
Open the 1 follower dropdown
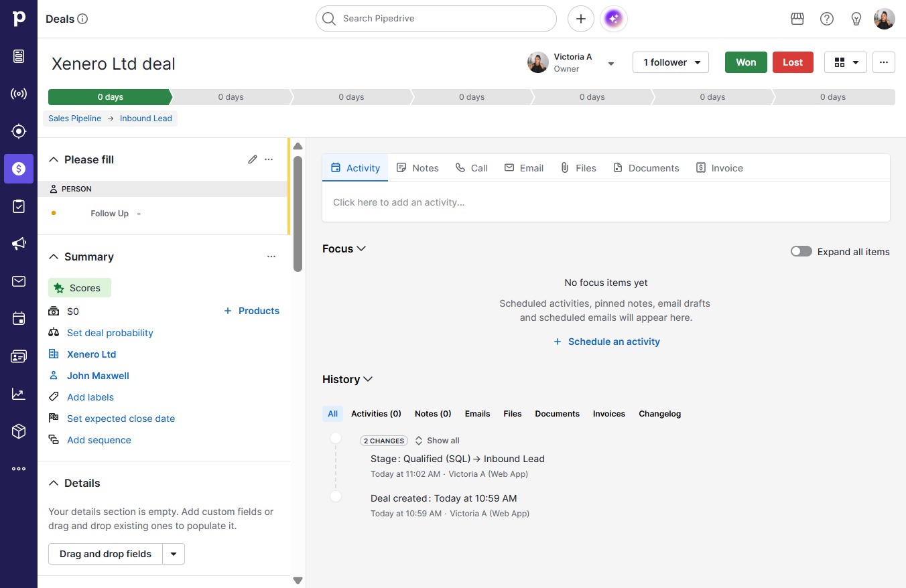pos(671,62)
